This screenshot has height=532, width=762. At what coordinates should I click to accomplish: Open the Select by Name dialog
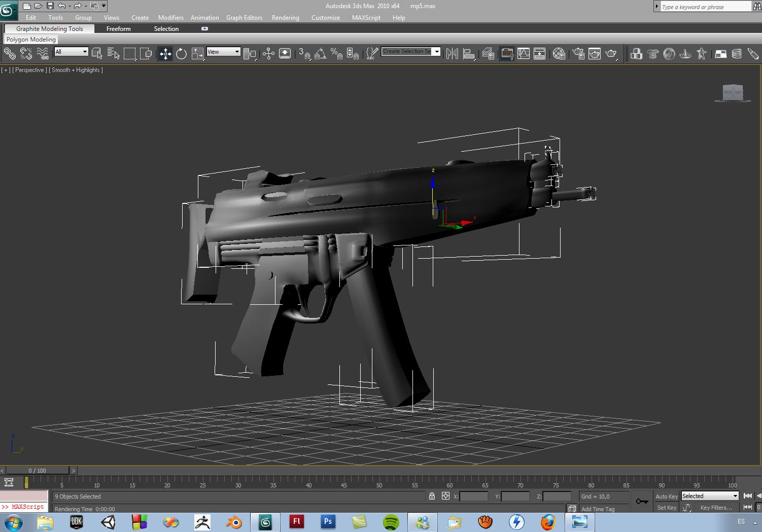[x=113, y=53]
